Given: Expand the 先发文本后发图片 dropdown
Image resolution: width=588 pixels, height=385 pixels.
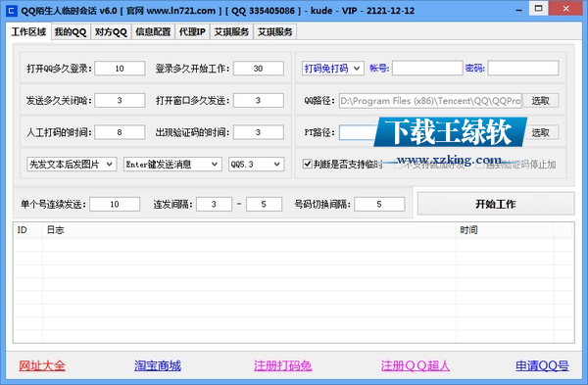Looking at the screenshot, I should click(x=72, y=165).
